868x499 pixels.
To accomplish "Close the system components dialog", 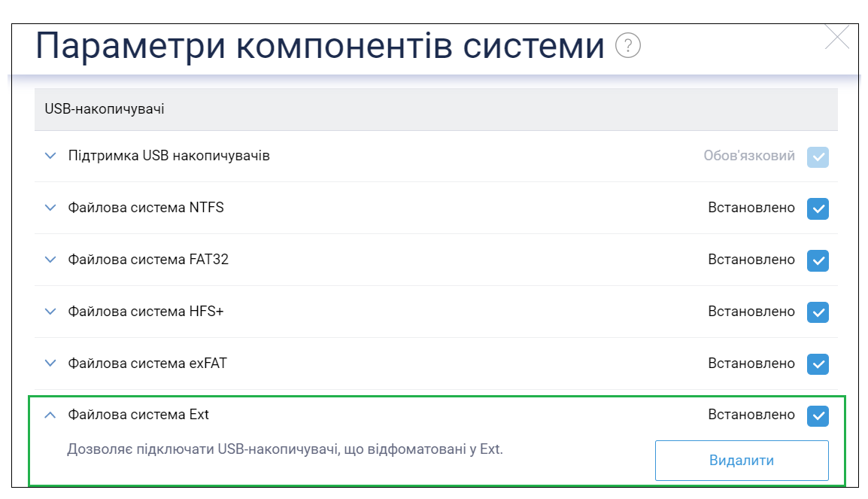I will [836, 37].
